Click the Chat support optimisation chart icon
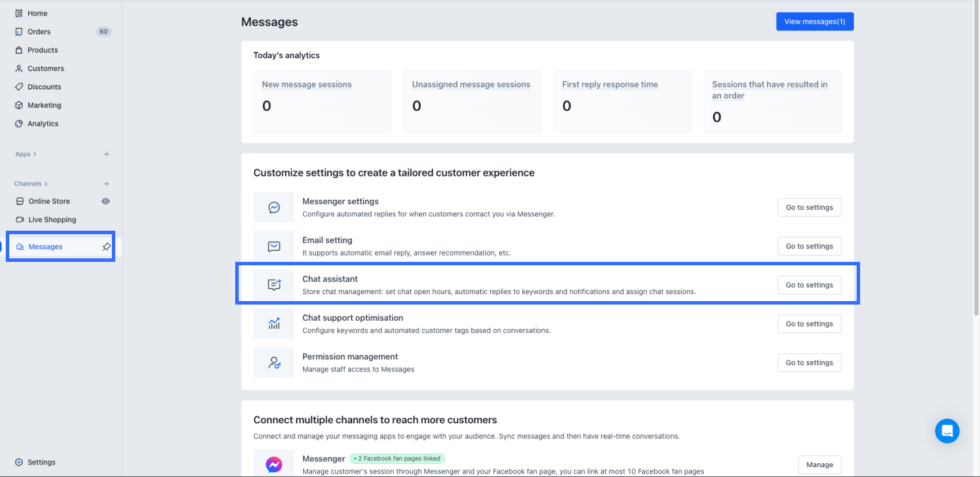 click(x=274, y=324)
